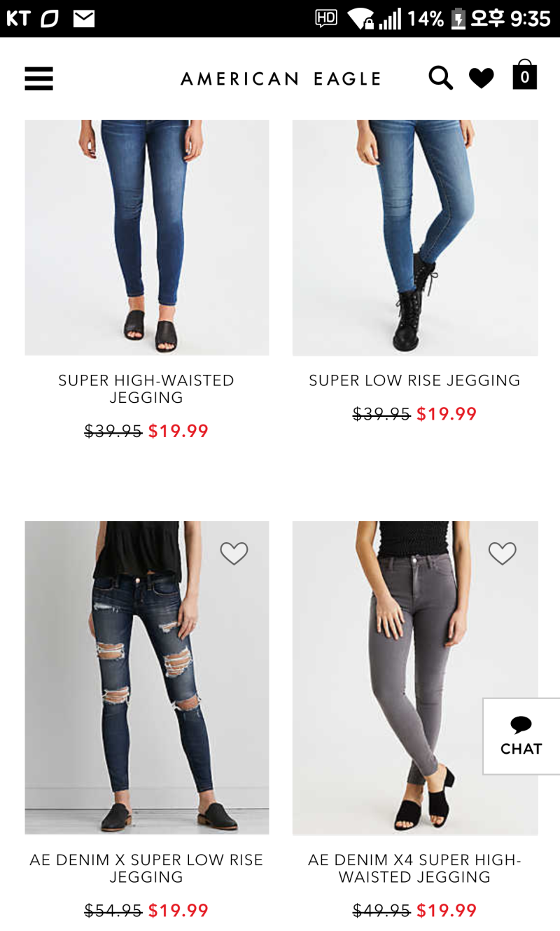
Task: Open the Super High-Waisted Jegging title link
Action: tap(146, 389)
